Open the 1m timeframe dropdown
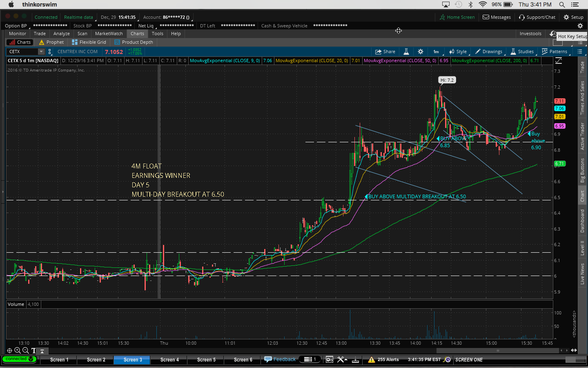 point(436,52)
